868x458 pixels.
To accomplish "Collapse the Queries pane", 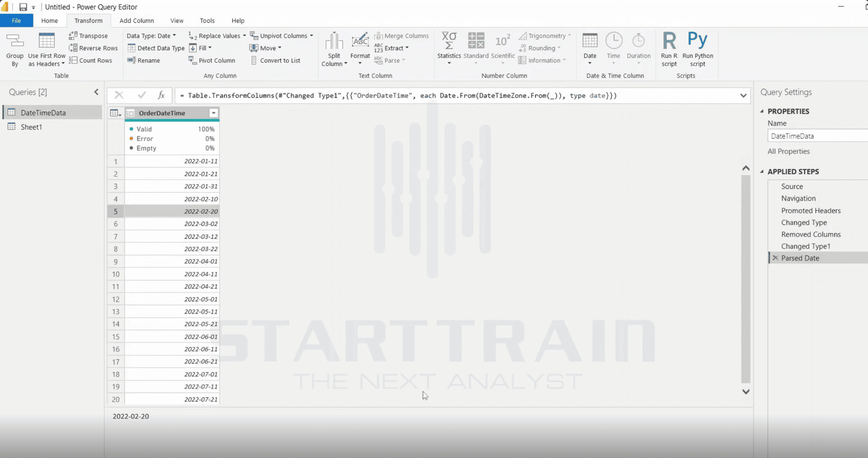I will [96, 92].
